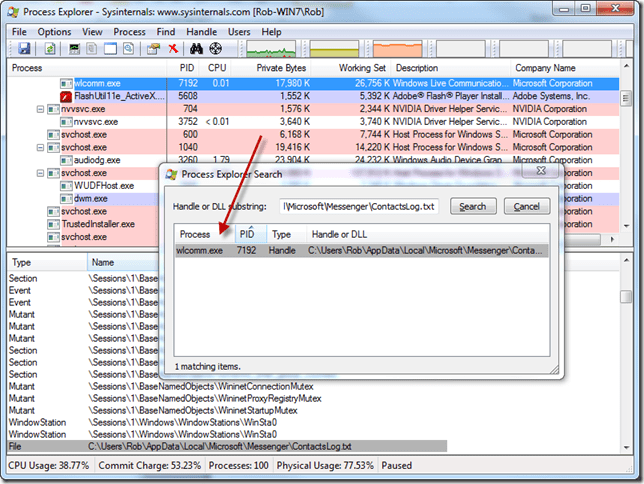The width and height of the screenshot is (644, 484).
Task: Click the FlashUtil11e_ActiveX process icon
Action: coord(66,96)
